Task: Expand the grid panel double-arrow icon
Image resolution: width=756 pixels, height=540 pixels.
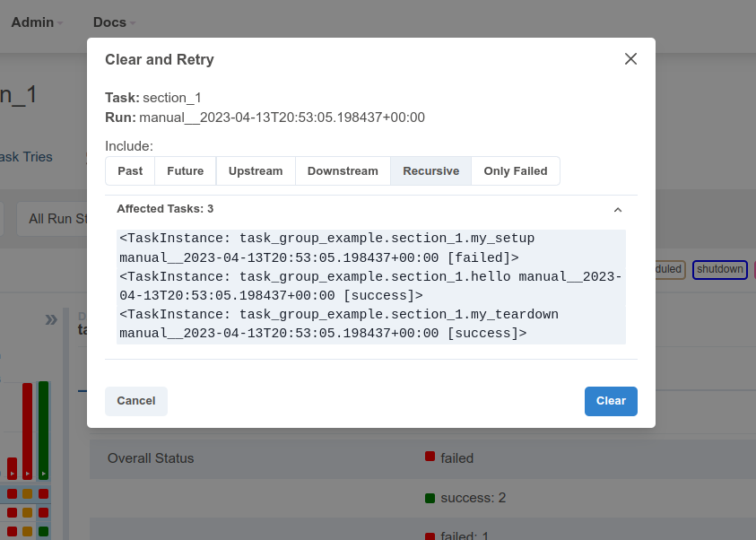Action: (x=50, y=319)
